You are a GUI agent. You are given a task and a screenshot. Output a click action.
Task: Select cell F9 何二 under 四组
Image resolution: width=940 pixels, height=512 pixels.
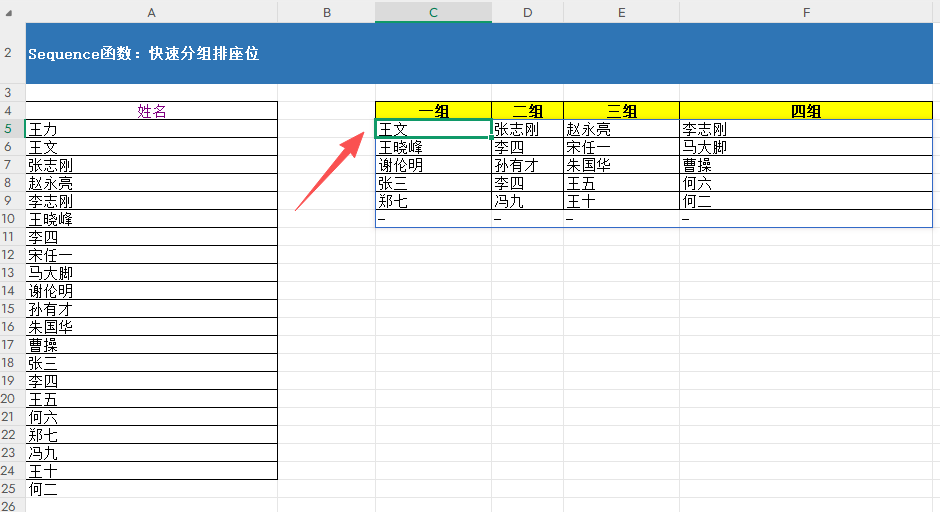pos(806,201)
